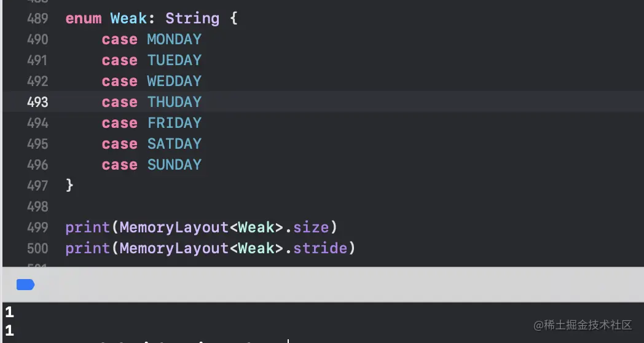Click the THUDAY case on highlighted line
Viewport: 644px width, 343px height.
click(x=175, y=102)
